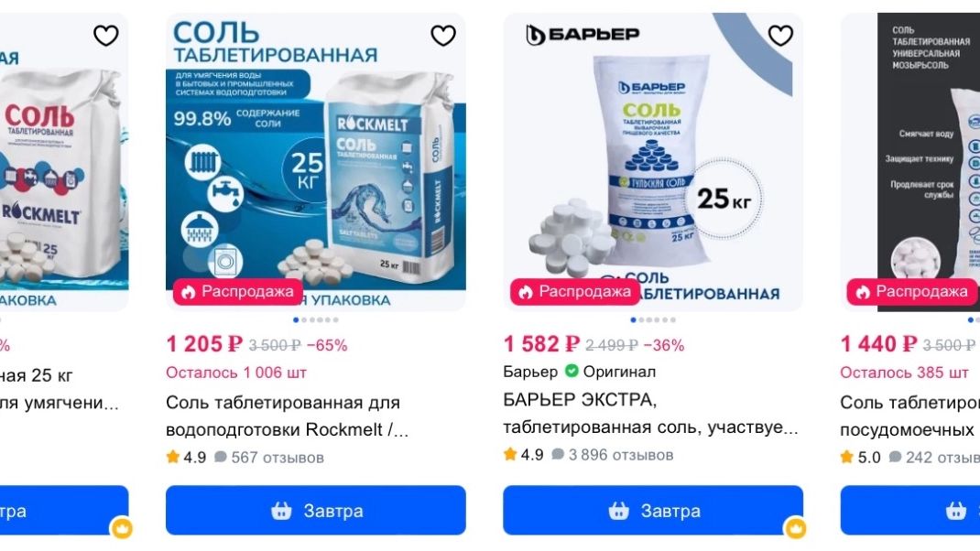
Task: Add Rockmelt 1 205 ₽ salt to favorites
Action: pos(443,36)
